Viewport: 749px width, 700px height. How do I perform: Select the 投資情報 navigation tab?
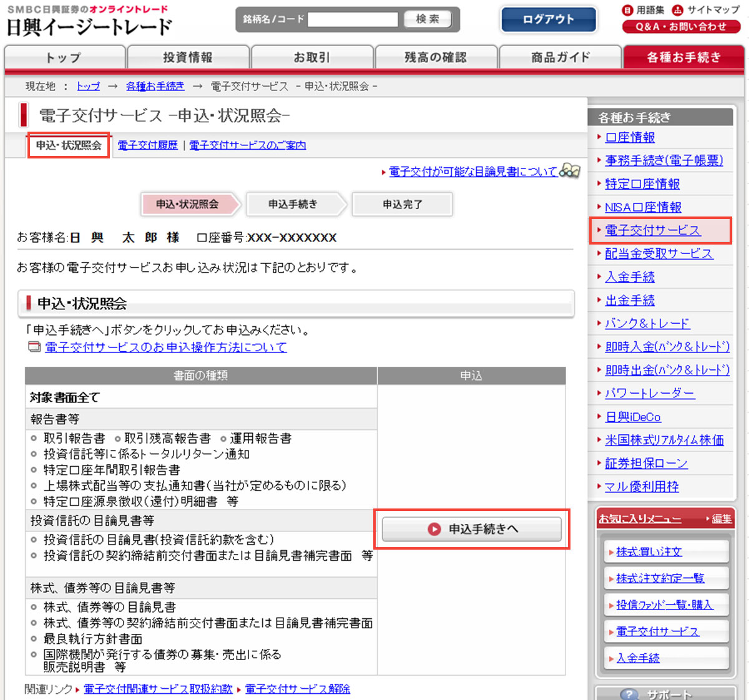click(x=188, y=57)
